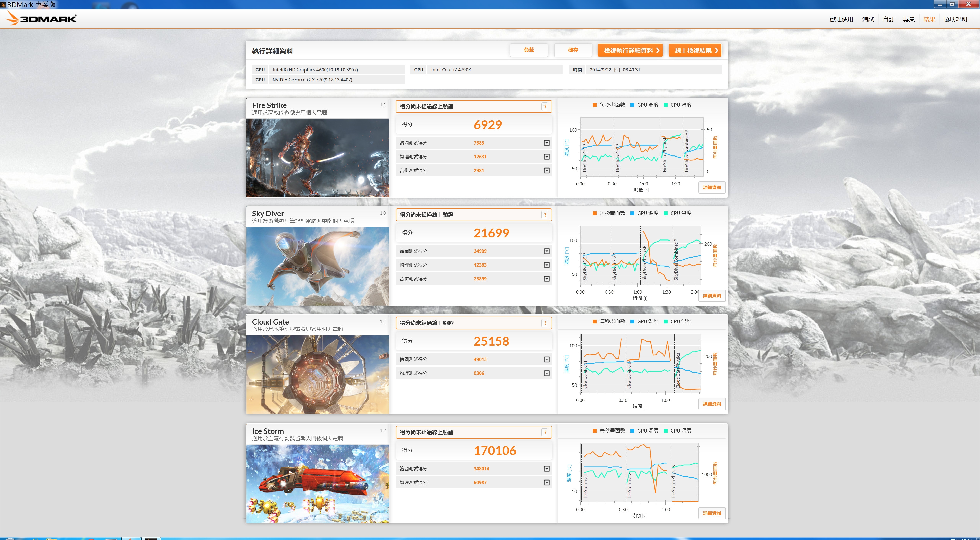The width and height of the screenshot is (980, 540).
Task: Click Sky Diver score 21699
Action: click(491, 233)
